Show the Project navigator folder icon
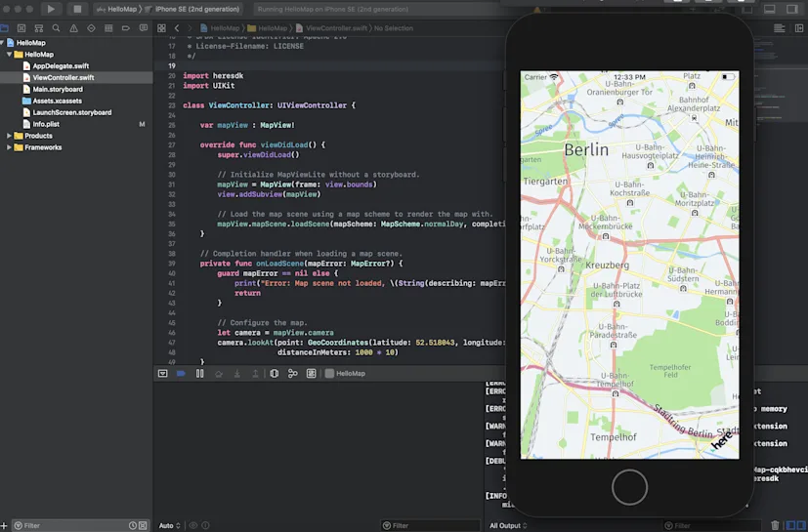 (4, 28)
